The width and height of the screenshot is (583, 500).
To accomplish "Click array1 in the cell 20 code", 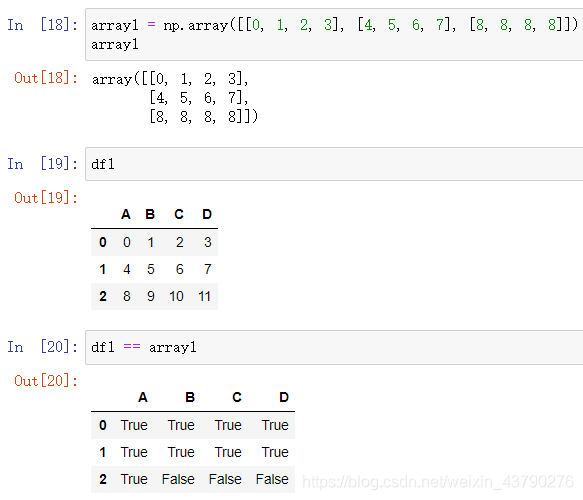I will tap(173, 348).
